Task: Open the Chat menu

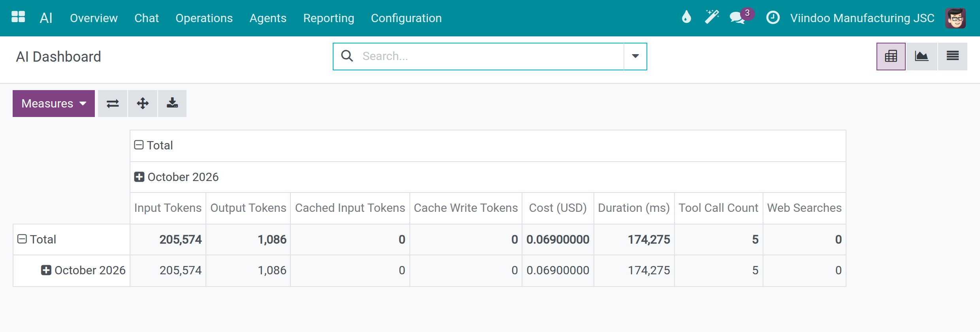Action: pos(147,18)
